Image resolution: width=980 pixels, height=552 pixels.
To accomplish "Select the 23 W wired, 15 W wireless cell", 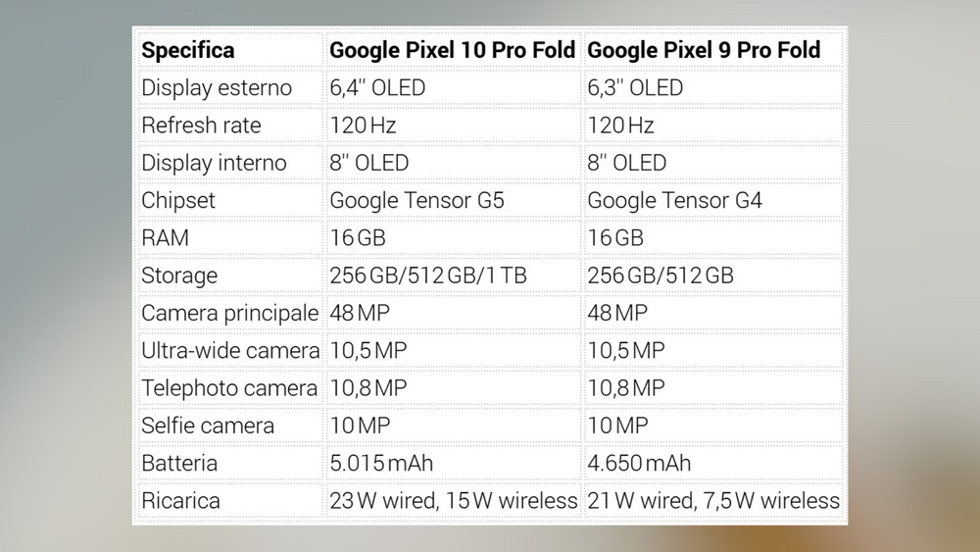I will (x=453, y=501).
